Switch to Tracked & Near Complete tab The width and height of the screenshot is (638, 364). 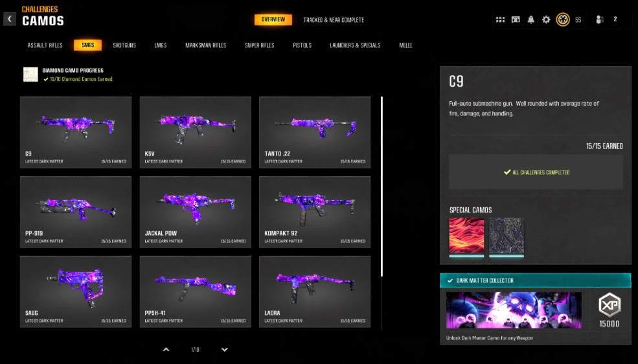334,20
